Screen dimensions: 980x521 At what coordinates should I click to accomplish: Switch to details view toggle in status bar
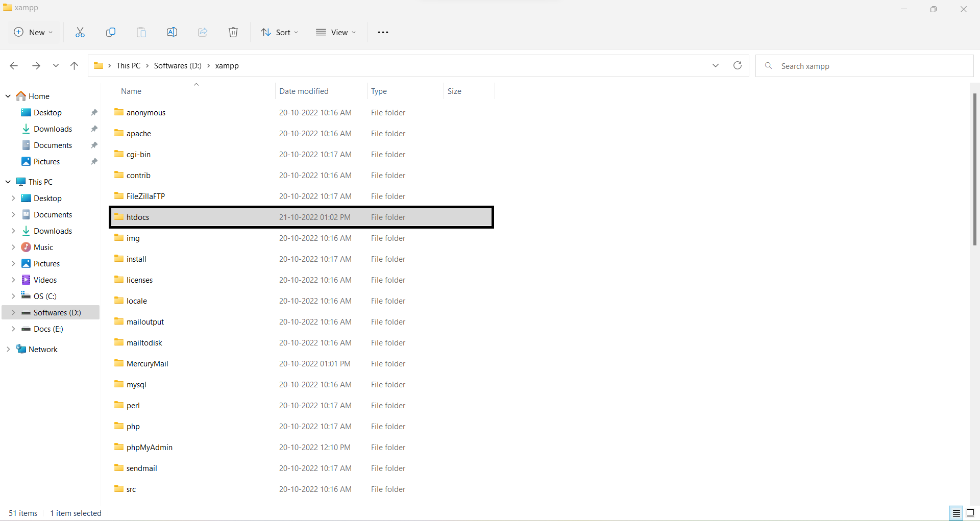pyautogui.click(x=956, y=513)
